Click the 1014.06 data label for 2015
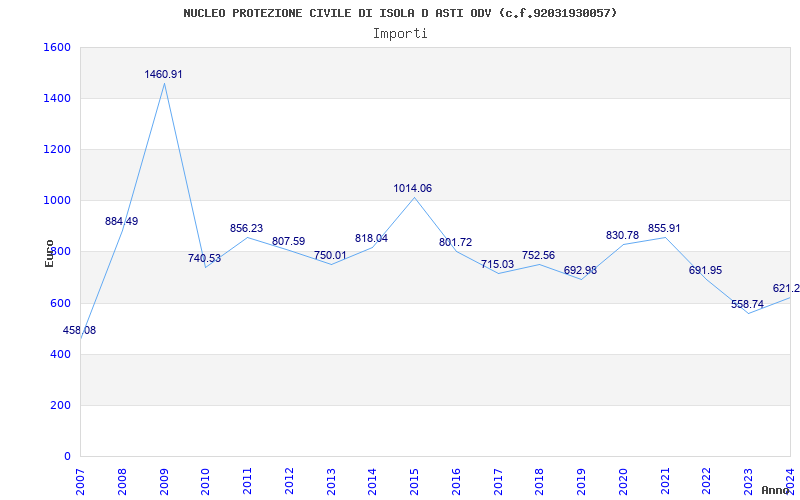Screen dimensions: 800x500 click(413, 188)
